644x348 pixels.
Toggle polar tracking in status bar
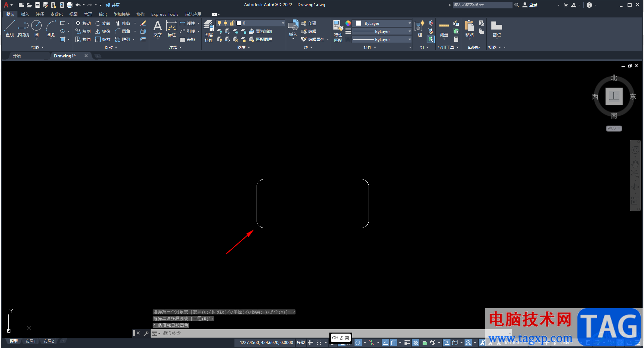tap(358, 343)
